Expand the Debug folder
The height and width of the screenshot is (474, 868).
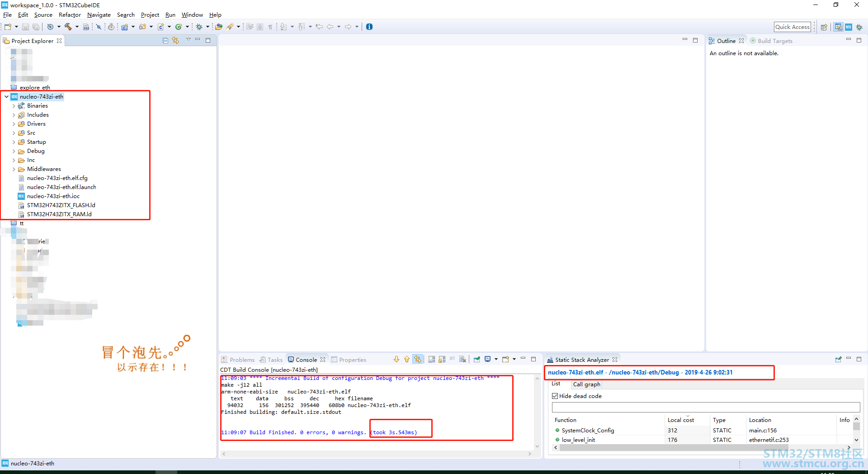tap(14, 151)
